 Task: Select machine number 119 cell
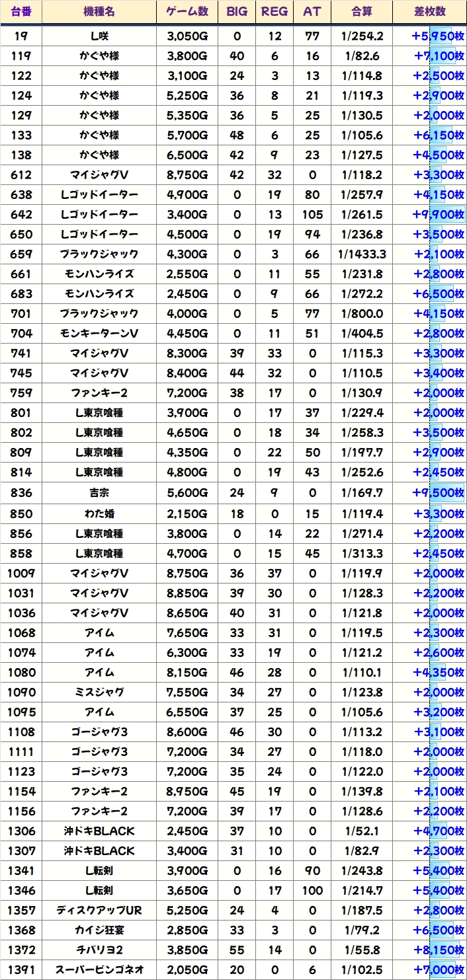(21, 56)
